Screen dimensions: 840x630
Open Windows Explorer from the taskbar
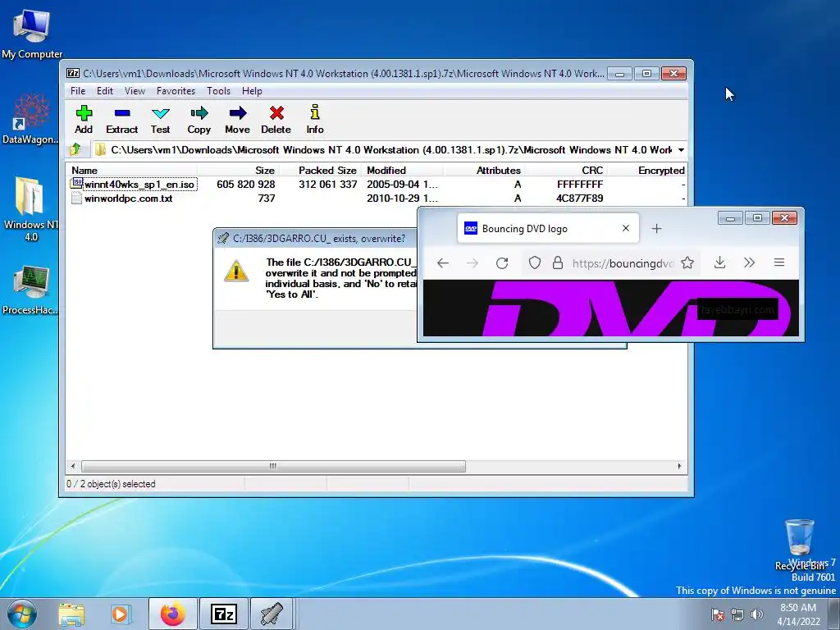(x=71, y=614)
